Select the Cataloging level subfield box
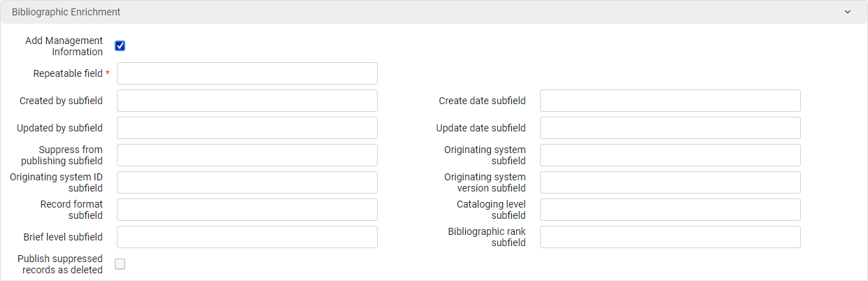 pos(669,210)
